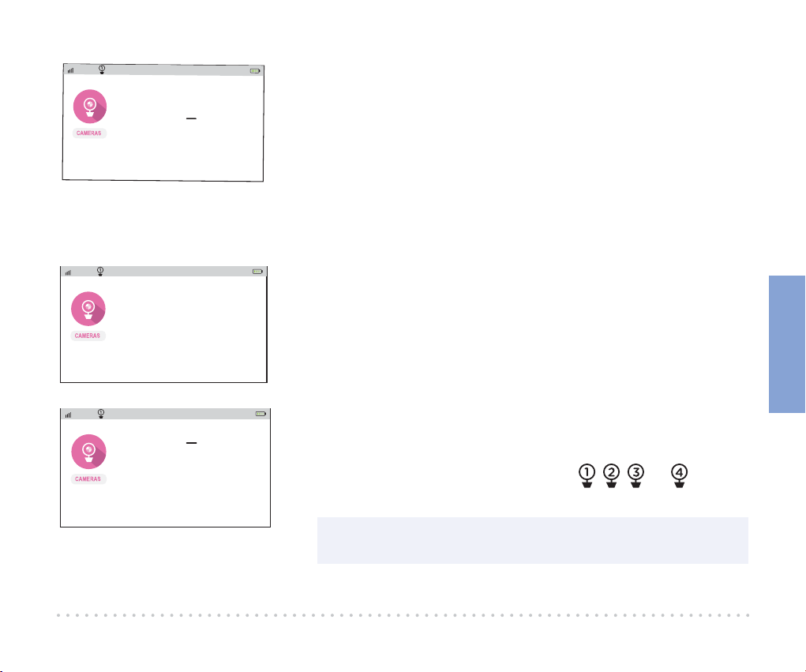The height and width of the screenshot is (672, 806).
Task: Click battery indicator in bottom screen status bar
Action: [261, 413]
